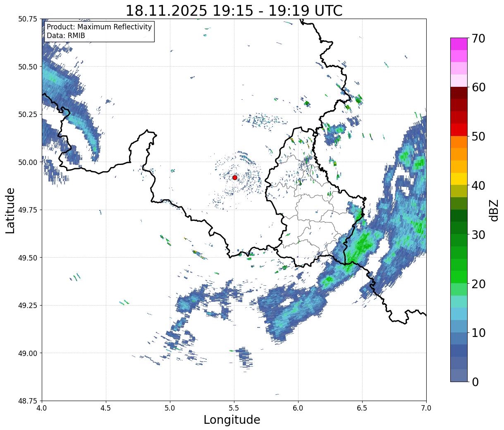
Task: Click the bright red colorbar swatch near 50
Action: [x=459, y=130]
